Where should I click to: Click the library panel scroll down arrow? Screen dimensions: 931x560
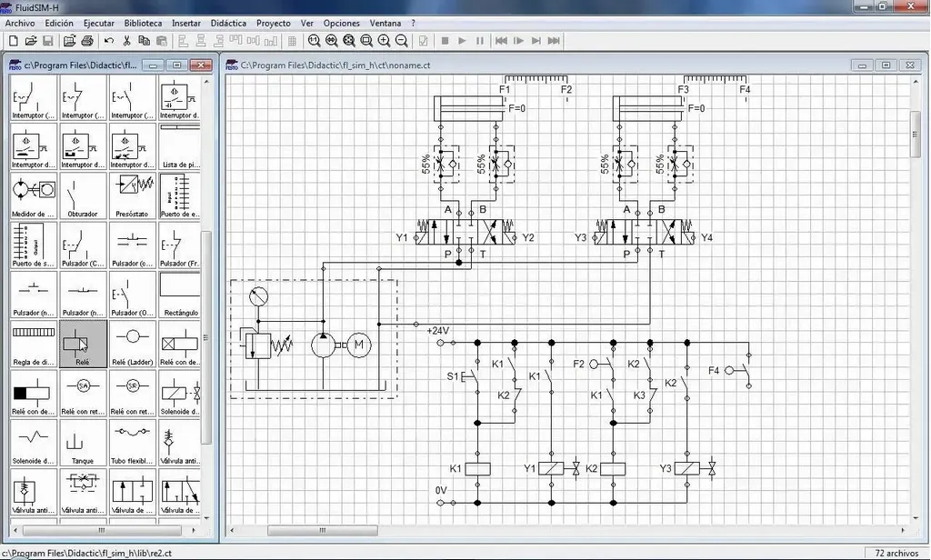point(206,518)
